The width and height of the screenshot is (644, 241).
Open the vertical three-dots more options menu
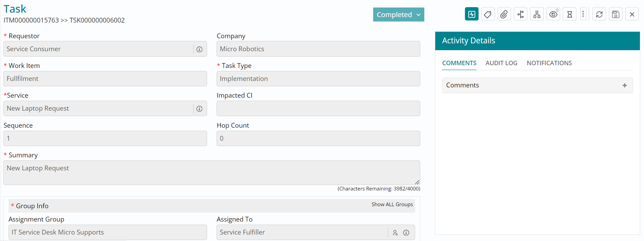[x=583, y=14]
